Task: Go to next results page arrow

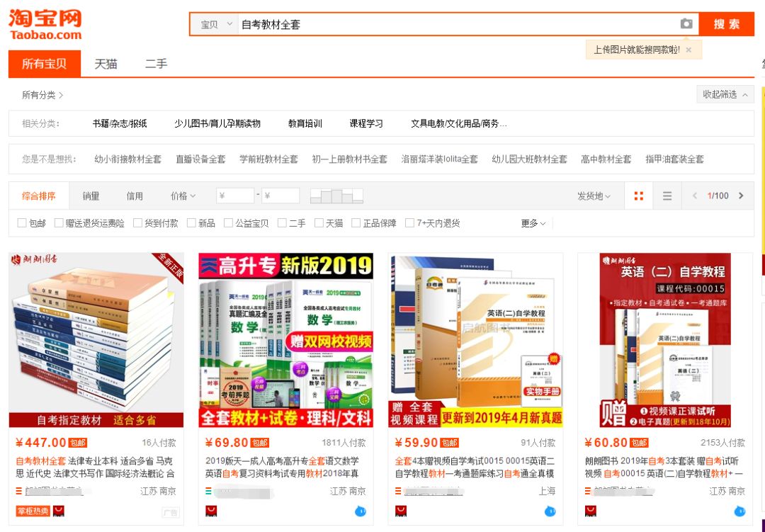Action: pyautogui.click(x=741, y=196)
